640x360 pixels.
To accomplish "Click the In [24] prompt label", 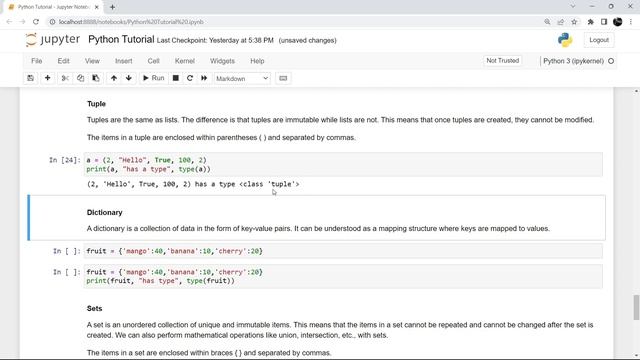I will pos(65,160).
